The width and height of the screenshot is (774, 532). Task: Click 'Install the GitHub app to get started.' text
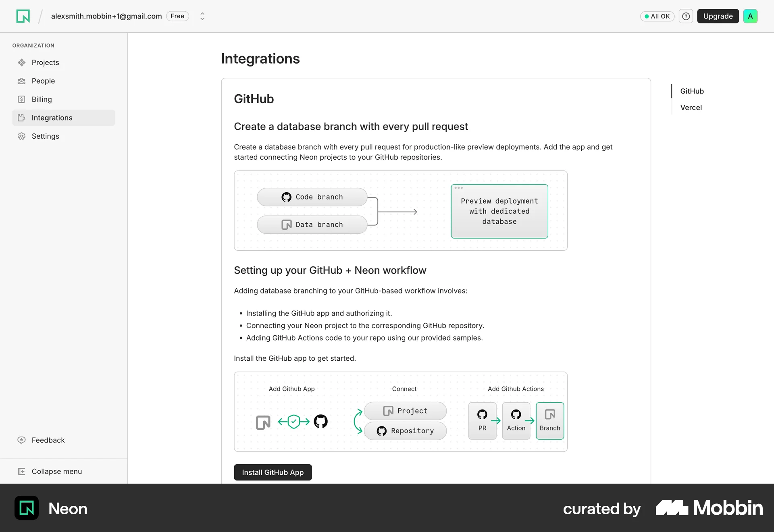(x=295, y=358)
